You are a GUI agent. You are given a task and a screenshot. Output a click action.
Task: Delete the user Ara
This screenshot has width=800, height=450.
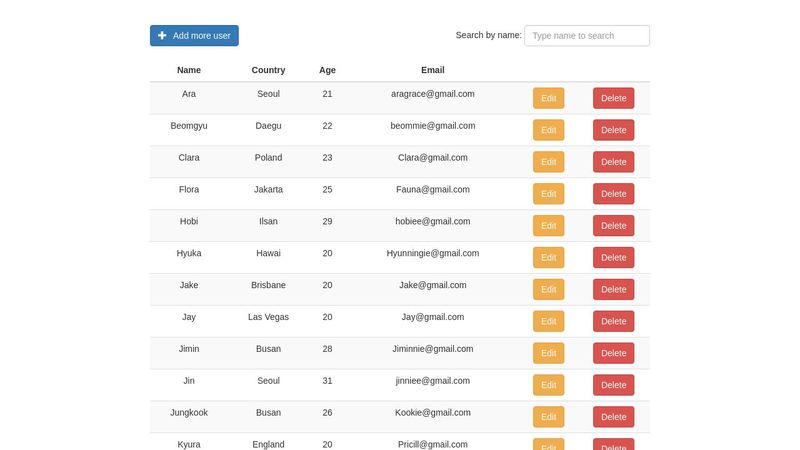[x=613, y=98]
